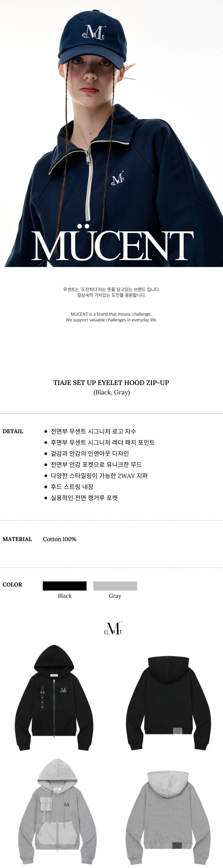Click the Gray color swatch
223x868 pixels.
pyautogui.click(x=115, y=586)
